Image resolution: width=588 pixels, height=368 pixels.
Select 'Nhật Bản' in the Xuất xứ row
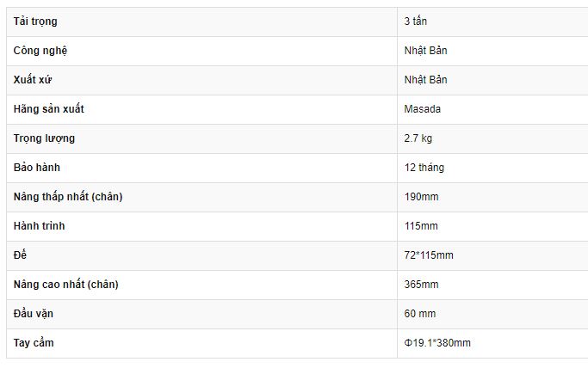tap(425, 80)
